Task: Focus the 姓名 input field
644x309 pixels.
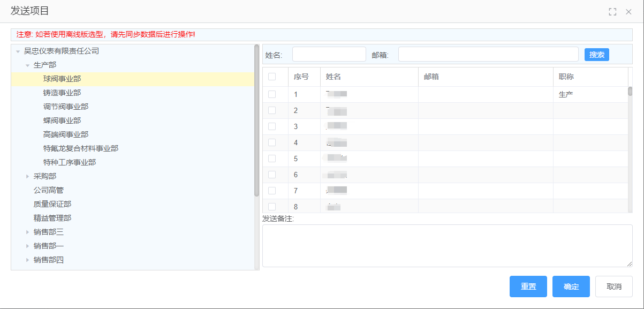Action: (329, 55)
